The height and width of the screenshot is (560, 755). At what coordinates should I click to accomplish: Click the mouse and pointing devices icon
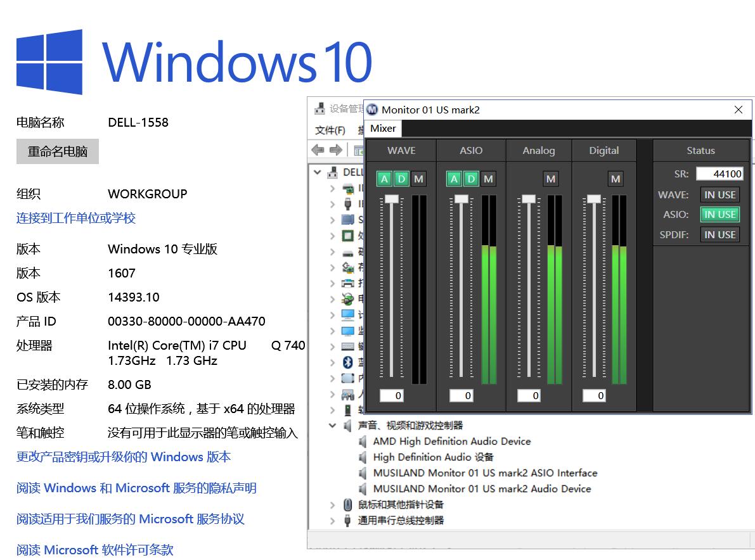(x=347, y=505)
